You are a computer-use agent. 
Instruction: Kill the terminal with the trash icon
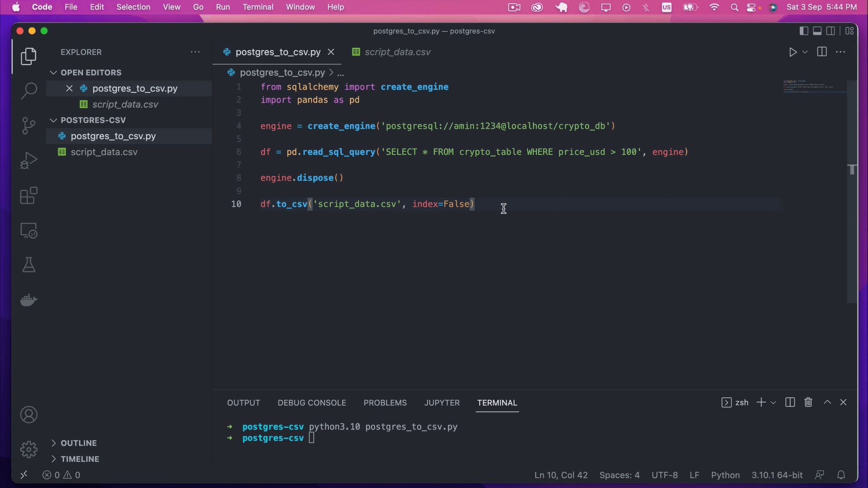click(x=809, y=402)
